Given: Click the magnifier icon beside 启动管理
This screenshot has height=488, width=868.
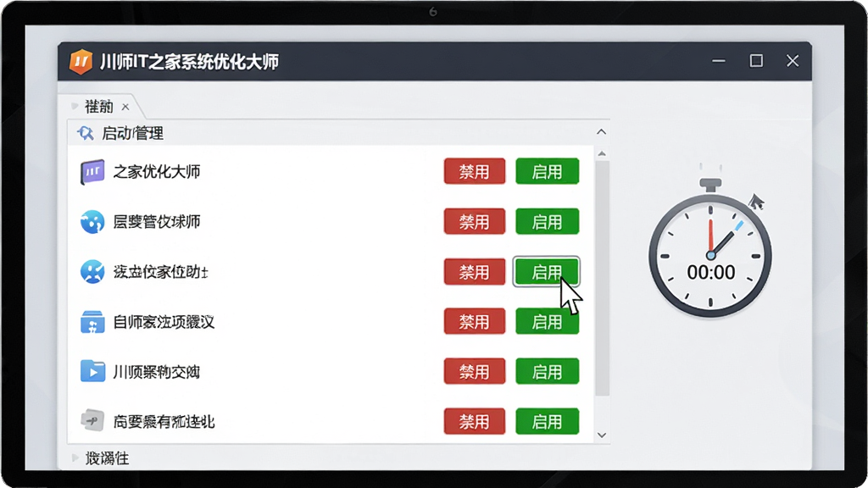Looking at the screenshot, I should pyautogui.click(x=86, y=133).
